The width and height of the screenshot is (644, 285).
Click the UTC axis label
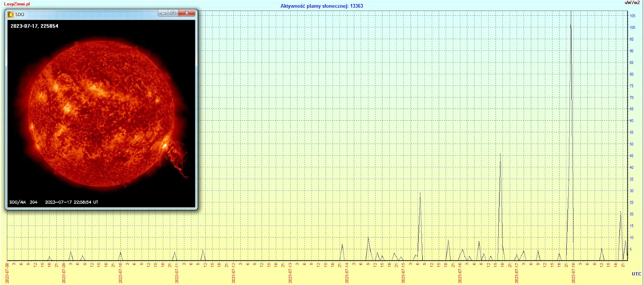tap(636, 274)
